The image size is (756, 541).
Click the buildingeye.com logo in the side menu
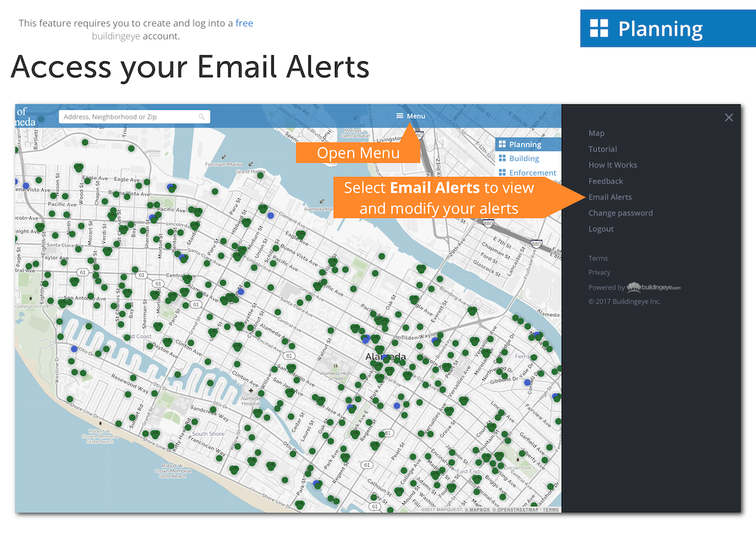click(653, 288)
